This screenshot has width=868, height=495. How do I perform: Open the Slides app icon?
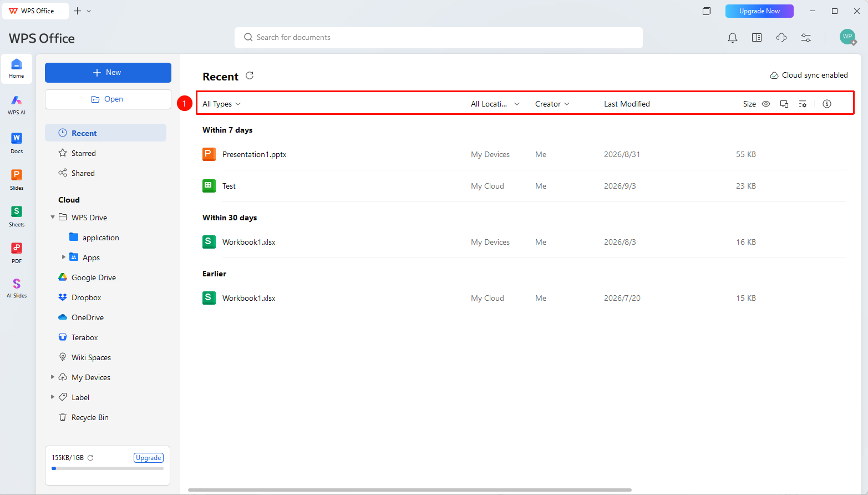coord(17,179)
